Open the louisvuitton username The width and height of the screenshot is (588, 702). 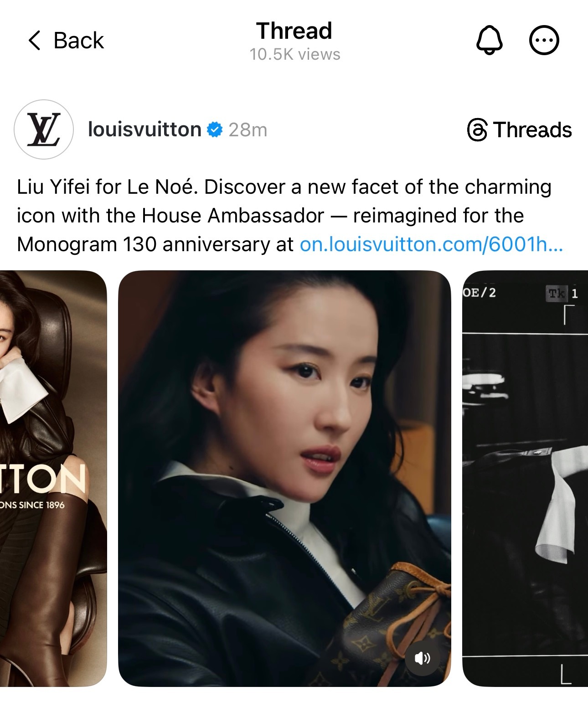pyautogui.click(x=144, y=129)
